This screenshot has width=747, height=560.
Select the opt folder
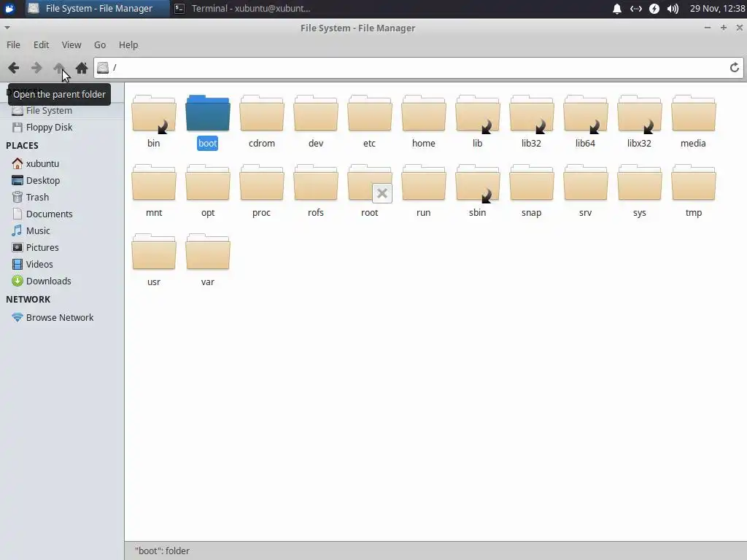point(208,183)
